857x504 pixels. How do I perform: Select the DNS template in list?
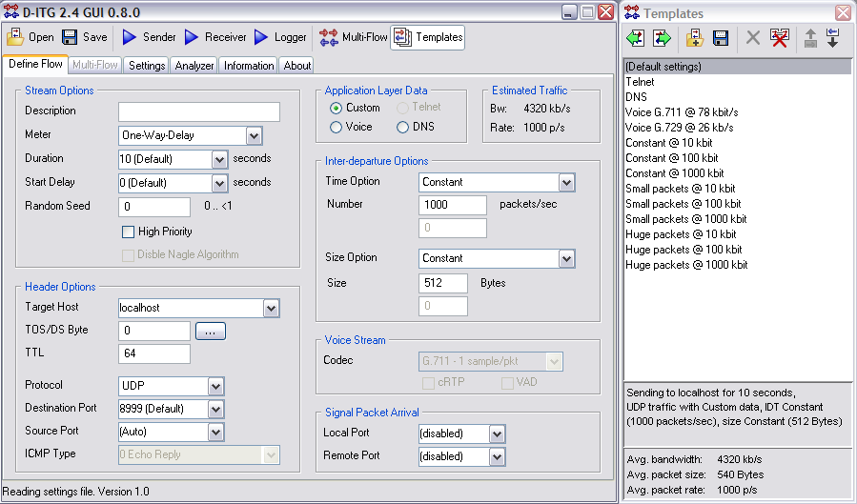737,97
